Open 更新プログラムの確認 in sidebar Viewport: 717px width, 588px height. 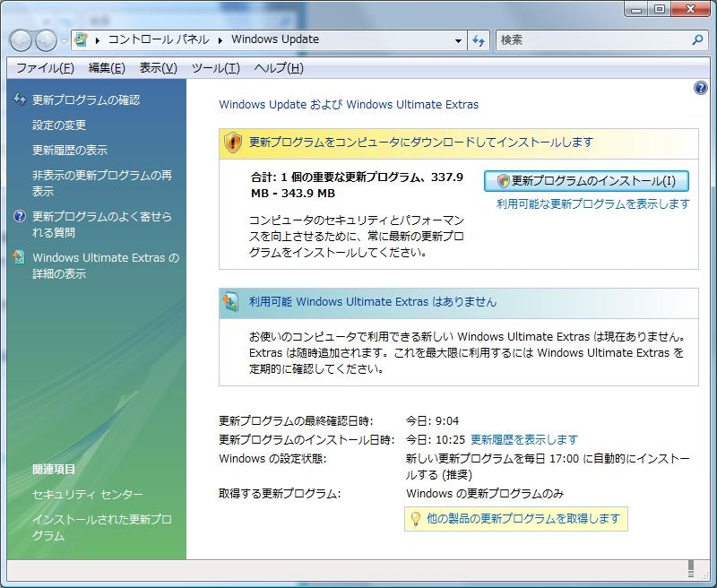[x=86, y=100]
